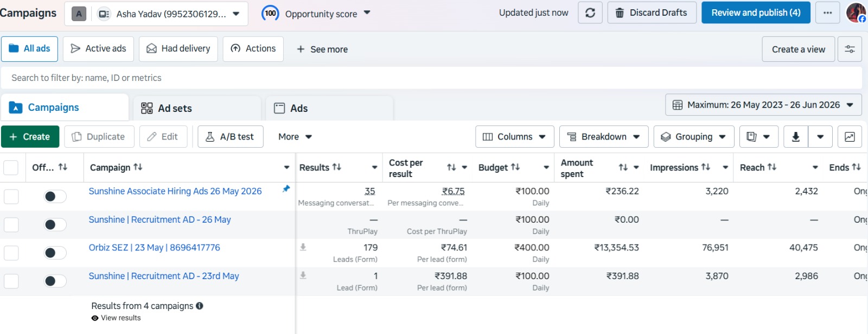
Task: Click the customize view sliders icon
Action: click(x=850, y=49)
